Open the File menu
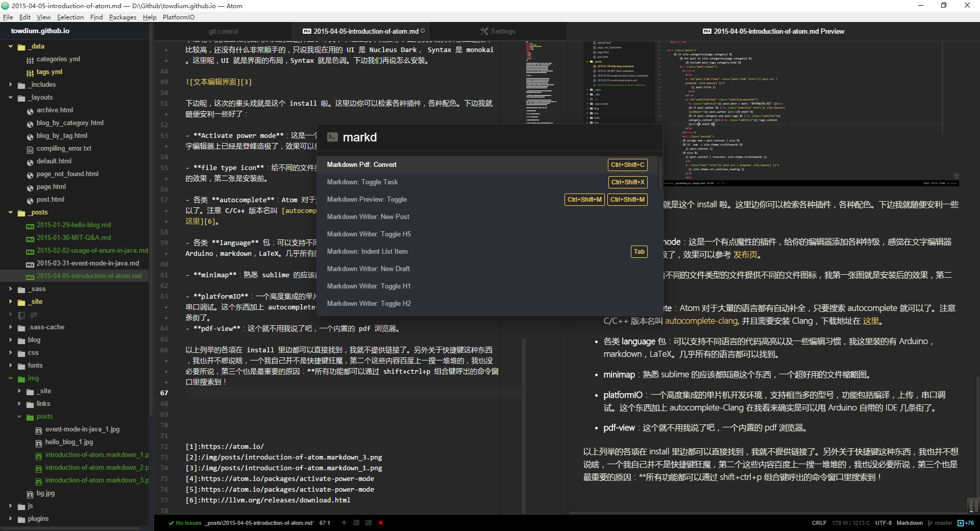 (8, 17)
